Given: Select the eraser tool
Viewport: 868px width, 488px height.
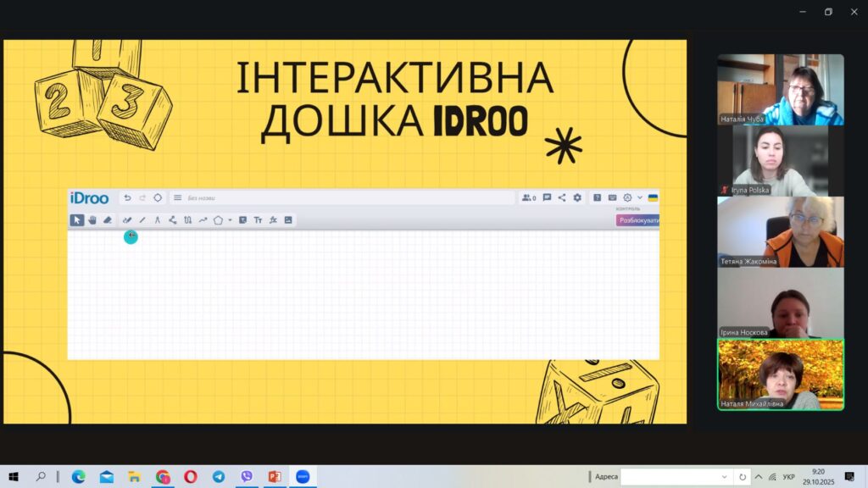Looking at the screenshot, I should [x=108, y=220].
